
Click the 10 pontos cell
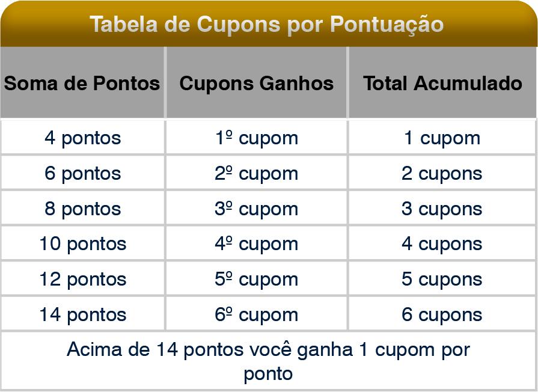83,243
